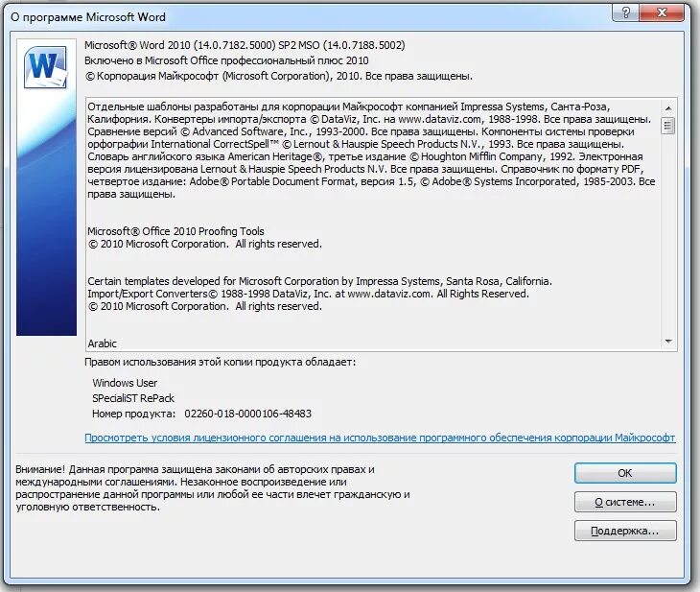
Task: Click the 'Certain templates developed' line
Action: [x=319, y=281]
